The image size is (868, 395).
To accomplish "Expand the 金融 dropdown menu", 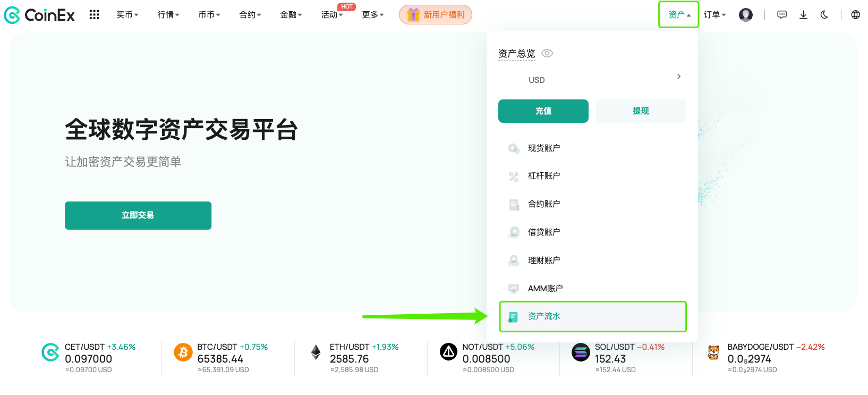I will (x=291, y=15).
